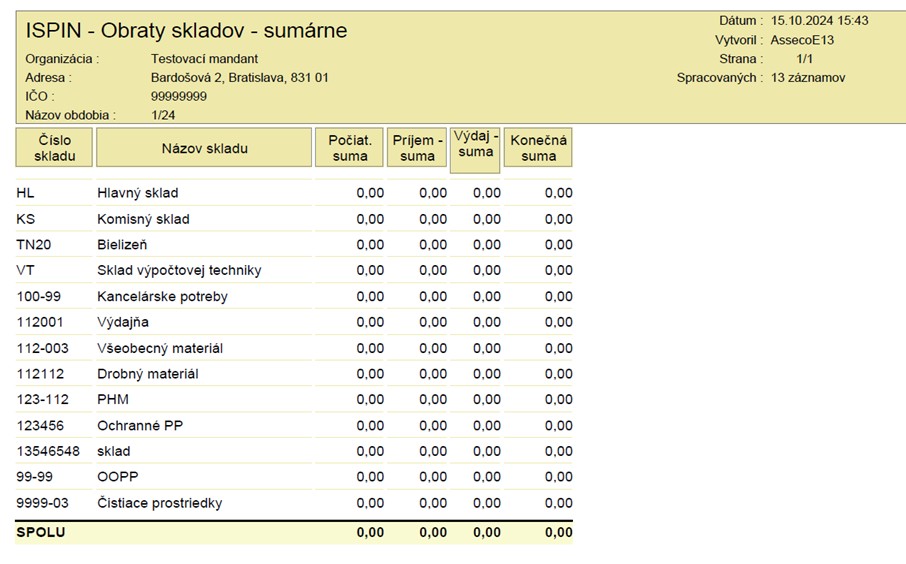The width and height of the screenshot is (906, 564).
Task: Click the 'Drobný materiál' entry
Action: coord(147,374)
